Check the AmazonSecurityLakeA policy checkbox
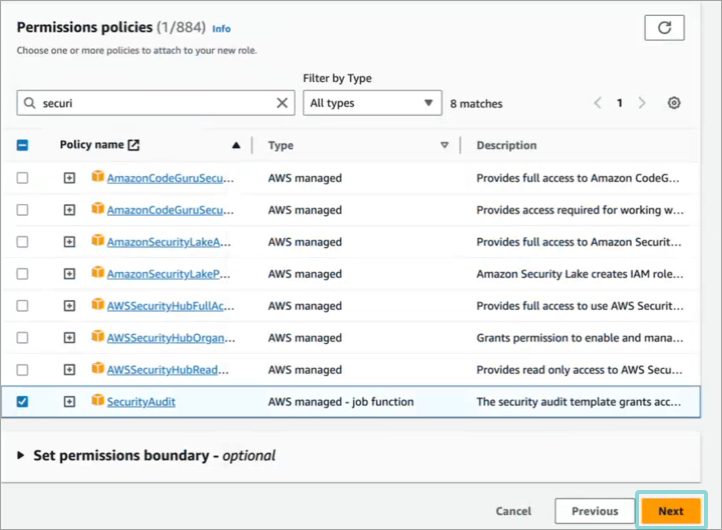722x530 pixels. (22, 242)
